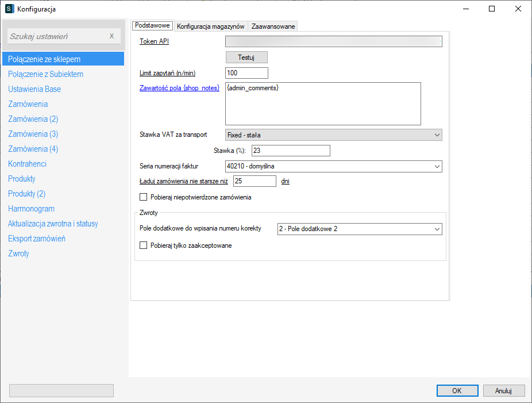Click the Szukaj ustawień search box
This screenshot has height=403, width=532.
[x=57, y=36]
